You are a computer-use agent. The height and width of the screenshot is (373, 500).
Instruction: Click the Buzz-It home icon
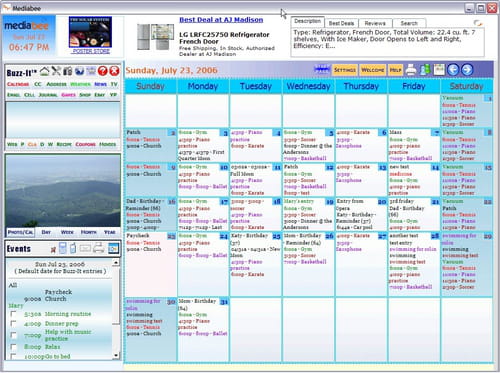pos(44,71)
